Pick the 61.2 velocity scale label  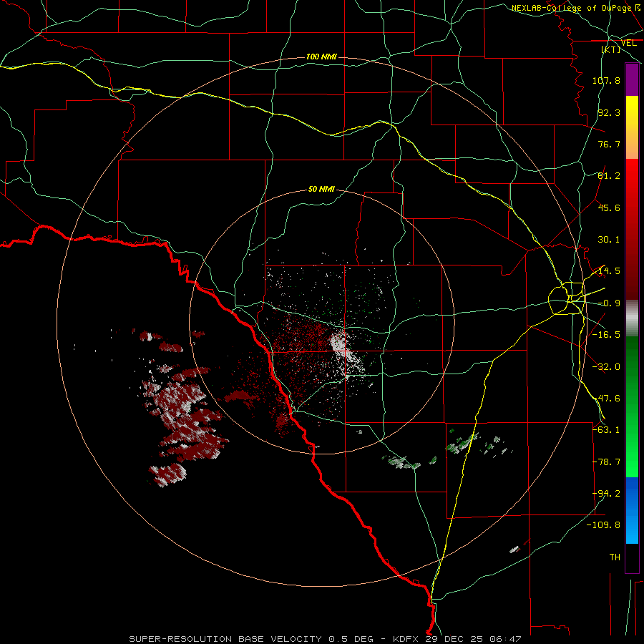click(x=609, y=176)
